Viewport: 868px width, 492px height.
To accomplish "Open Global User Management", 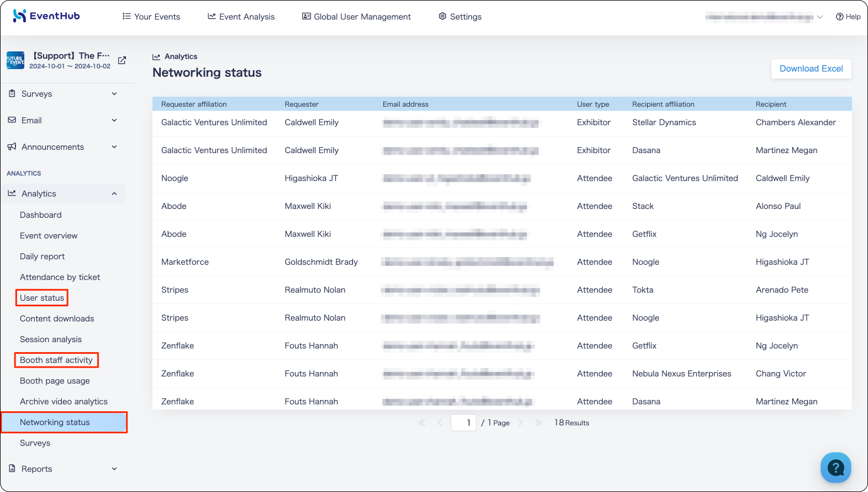I will (x=356, y=17).
